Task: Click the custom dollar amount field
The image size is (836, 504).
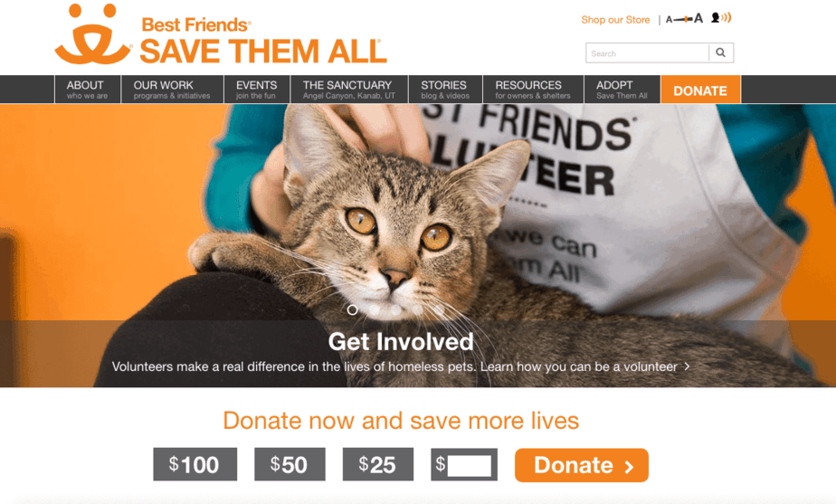Action: [x=470, y=466]
